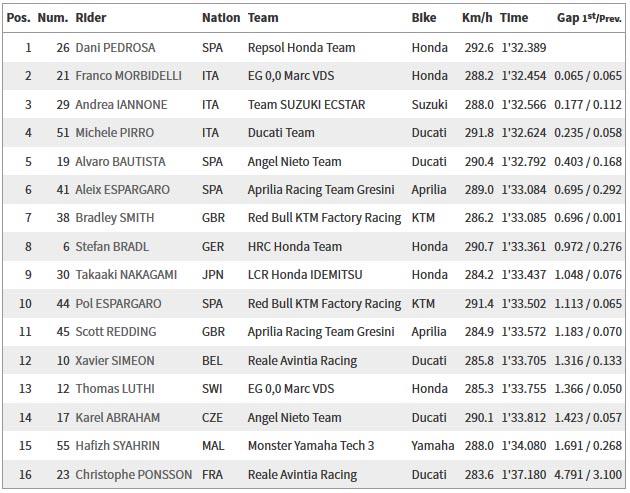
Task: Select Alvaro BAUTISTA rider row
Action: [314, 162]
